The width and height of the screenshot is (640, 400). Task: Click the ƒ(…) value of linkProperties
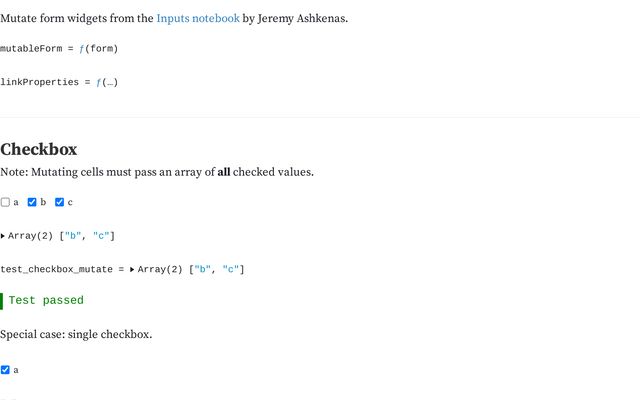(107, 82)
